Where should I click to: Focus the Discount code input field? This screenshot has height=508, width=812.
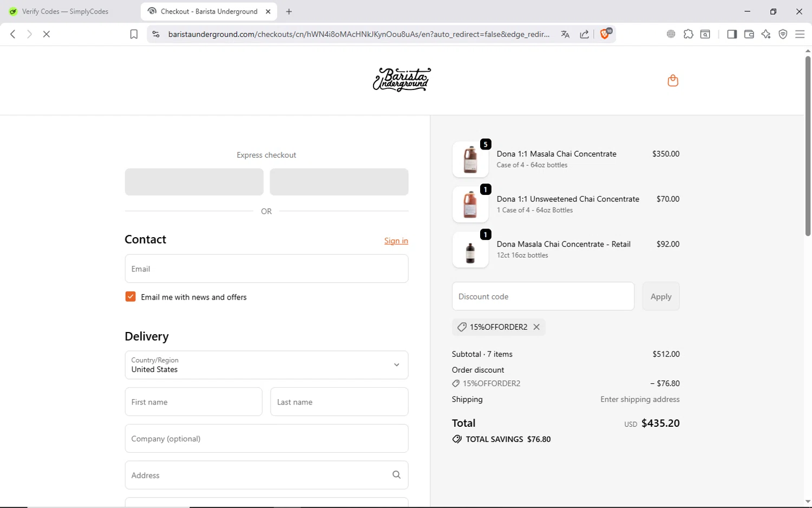coord(543,296)
